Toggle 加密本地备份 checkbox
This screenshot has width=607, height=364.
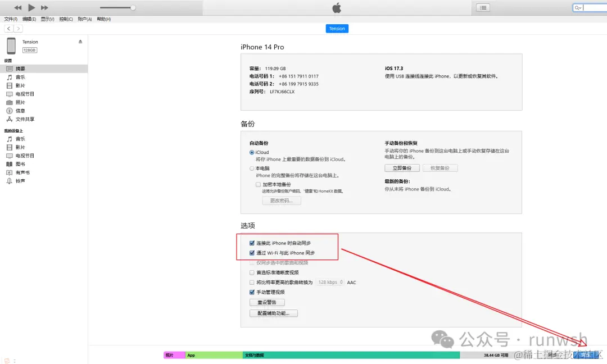tap(258, 184)
